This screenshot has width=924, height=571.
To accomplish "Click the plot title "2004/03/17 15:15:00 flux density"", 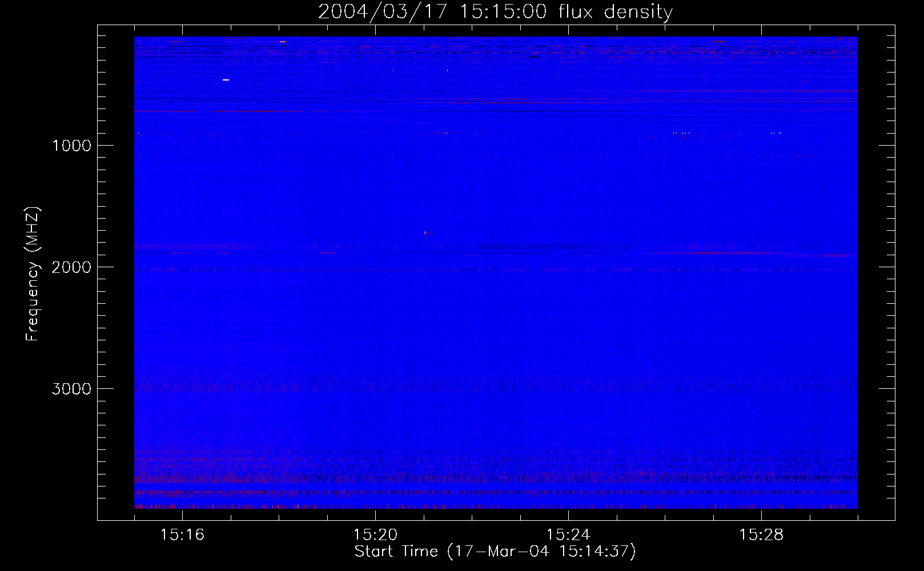I will 495,12.
